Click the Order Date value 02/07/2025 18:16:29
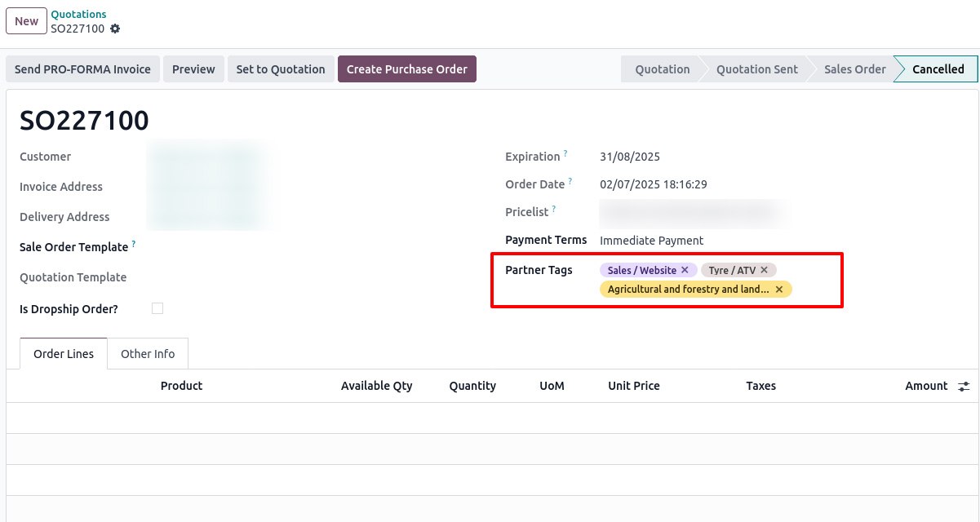The height and width of the screenshot is (522, 980). (654, 184)
